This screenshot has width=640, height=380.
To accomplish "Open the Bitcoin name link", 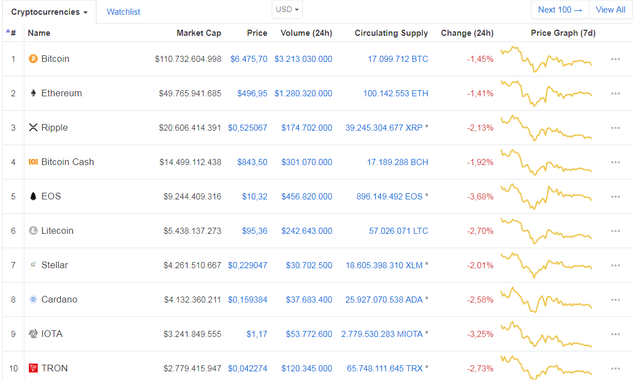I will pos(55,59).
